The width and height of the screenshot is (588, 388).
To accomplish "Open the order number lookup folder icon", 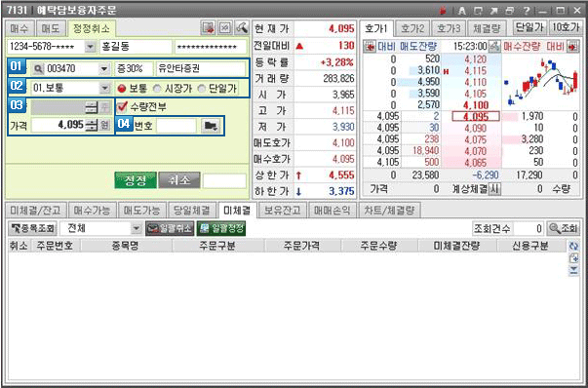I will (211, 126).
